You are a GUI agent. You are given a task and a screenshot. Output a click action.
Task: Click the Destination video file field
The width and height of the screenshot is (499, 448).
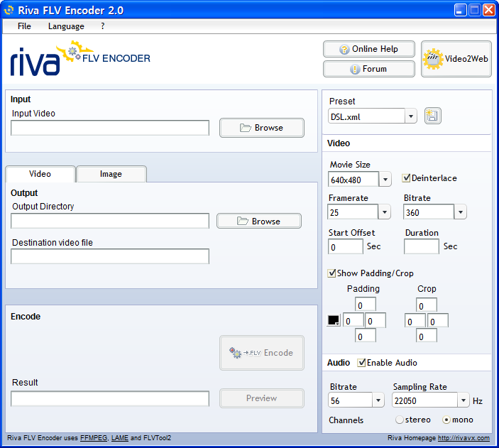110,256
